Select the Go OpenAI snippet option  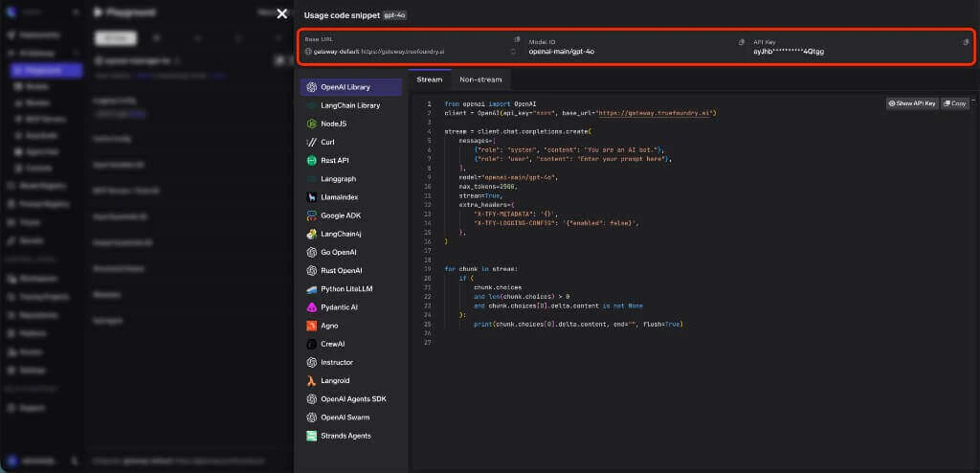(x=351, y=252)
